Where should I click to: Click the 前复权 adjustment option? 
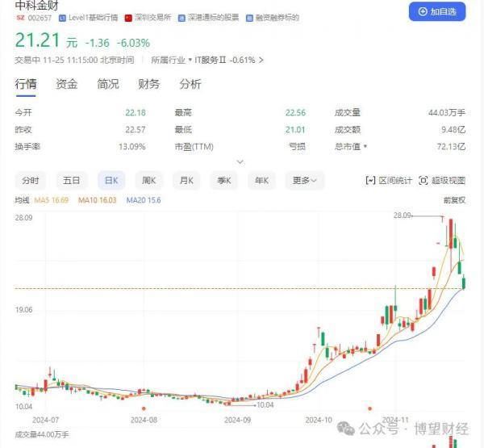pyautogui.click(x=454, y=199)
